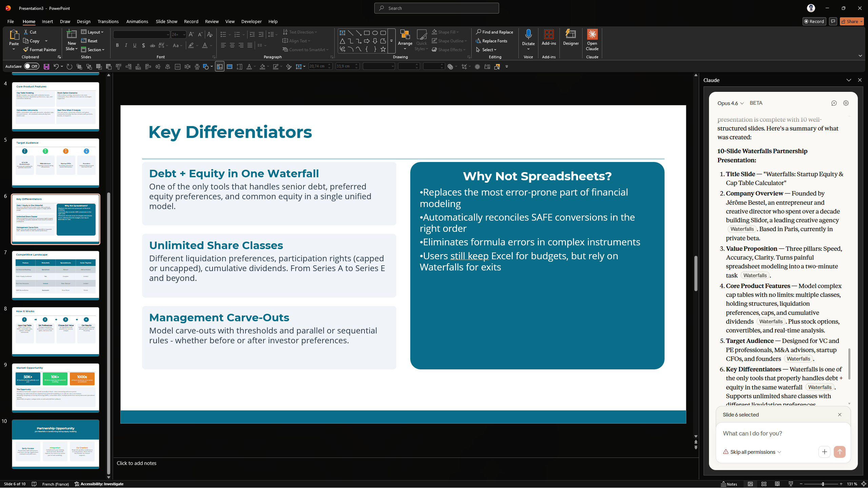The image size is (868, 488).
Task: Open the Design ribbon tab
Action: [x=83, y=21]
